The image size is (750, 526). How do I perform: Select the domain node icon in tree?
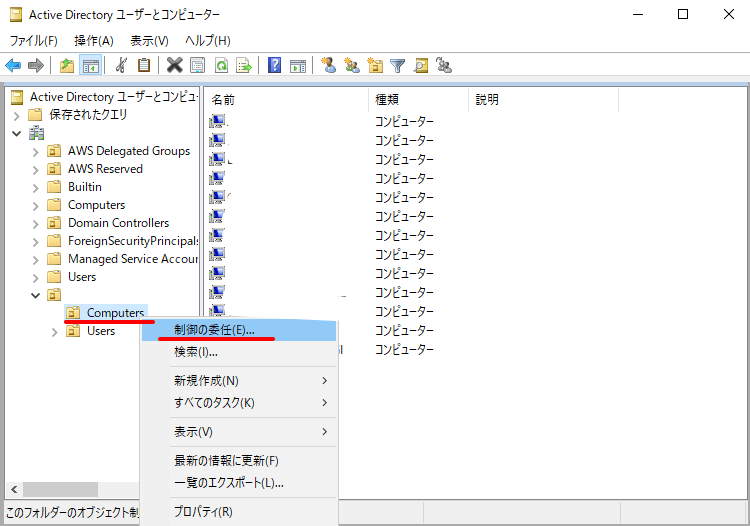tap(36, 133)
